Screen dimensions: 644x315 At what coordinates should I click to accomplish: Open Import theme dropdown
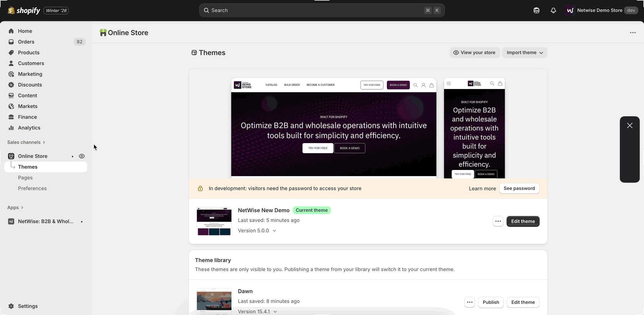[x=525, y=53]
